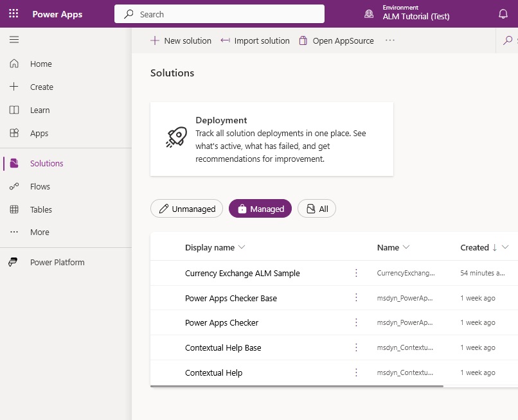Open more actions for Power Apps Checker
This screenshot has width=518, height=420.
356,322
